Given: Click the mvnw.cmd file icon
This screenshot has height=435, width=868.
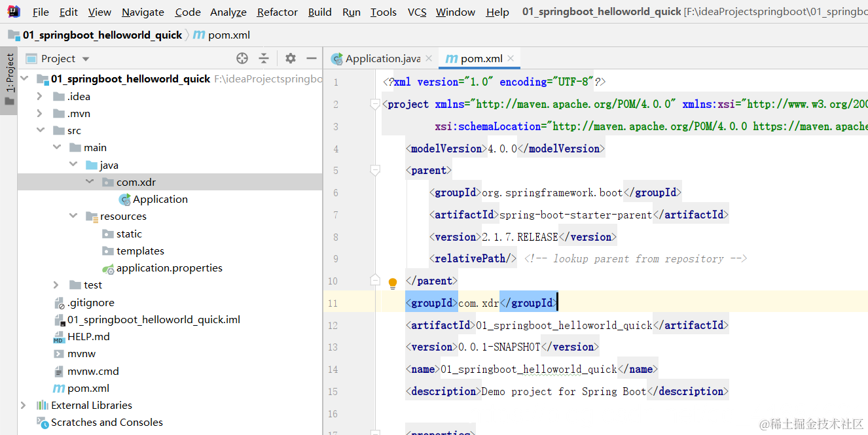Looking at the screenshot, I should pos(59,372).
